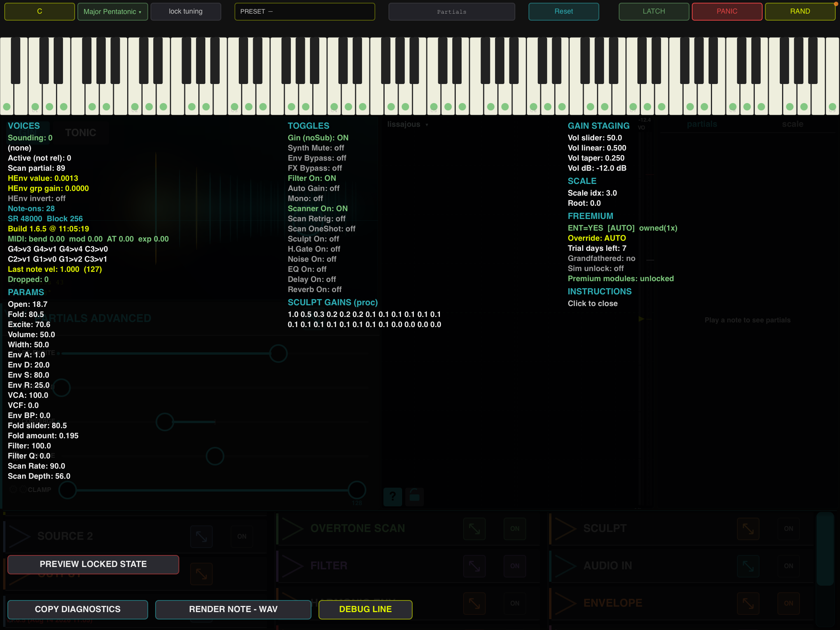Click the AUDIO IN resize arrow icon

point(748,566)
